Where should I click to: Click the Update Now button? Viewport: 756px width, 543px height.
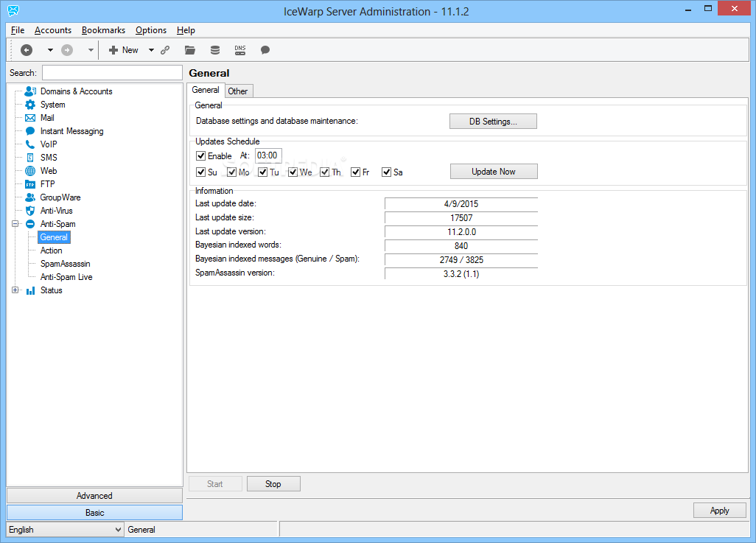494,172
